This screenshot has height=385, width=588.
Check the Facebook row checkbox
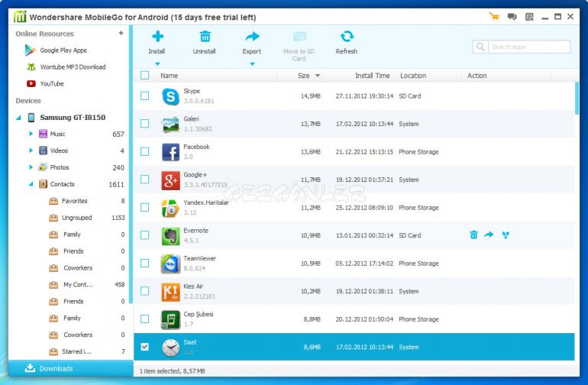pyautogui.click(x=145, y=151)
